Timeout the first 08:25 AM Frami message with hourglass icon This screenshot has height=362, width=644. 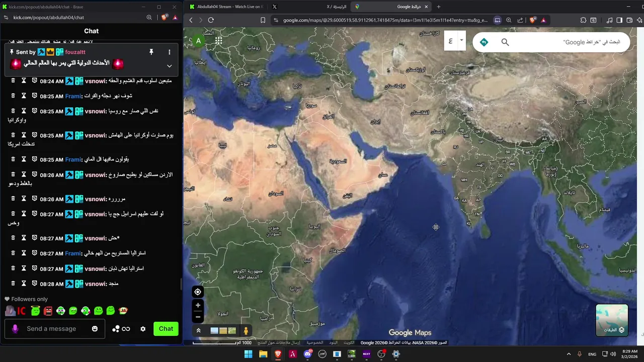pos(24,96)
